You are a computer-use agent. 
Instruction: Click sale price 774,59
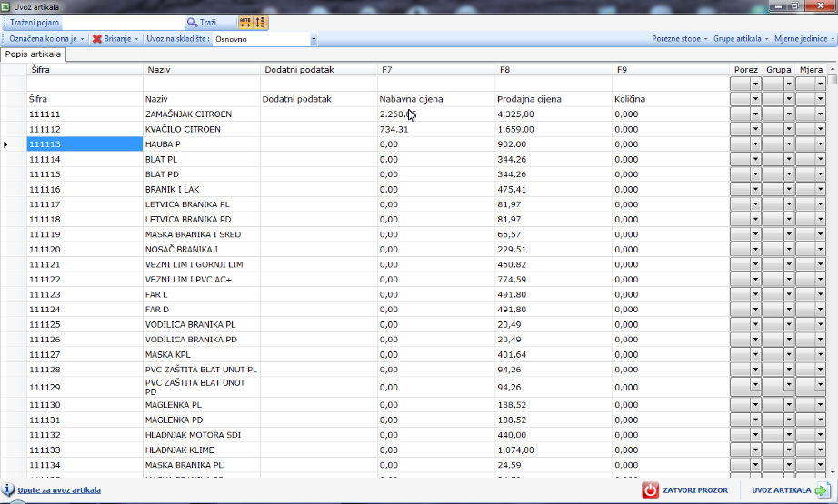click(x=554, y=279)
